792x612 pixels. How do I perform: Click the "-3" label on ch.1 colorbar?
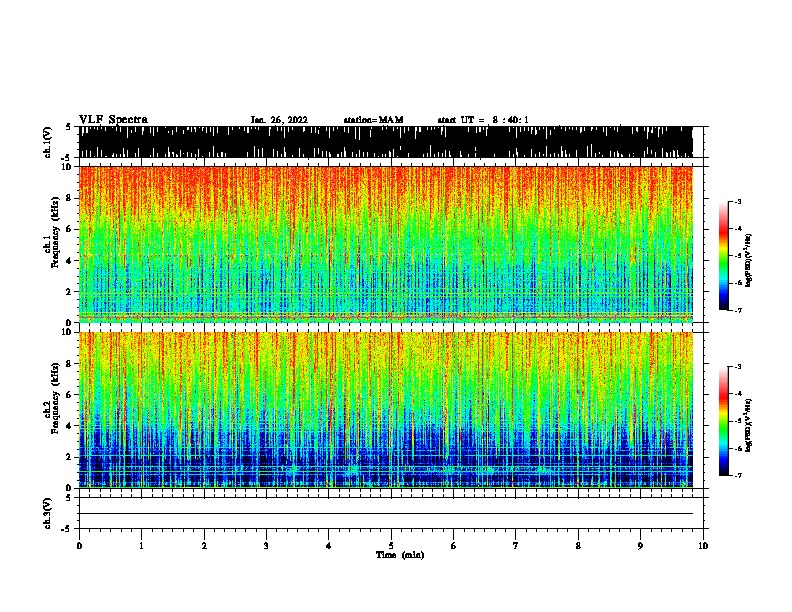[738, 201]
